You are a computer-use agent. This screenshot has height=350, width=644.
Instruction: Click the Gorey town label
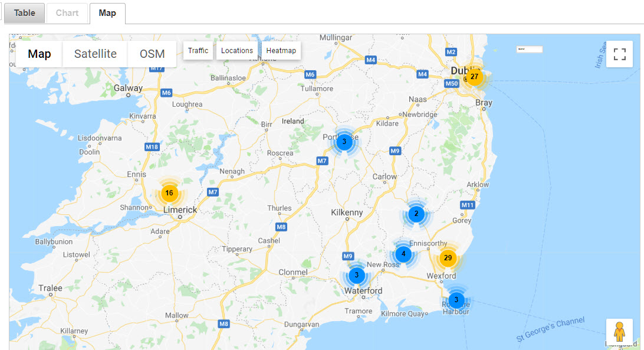pyautogui.click(x=462, y=220)
